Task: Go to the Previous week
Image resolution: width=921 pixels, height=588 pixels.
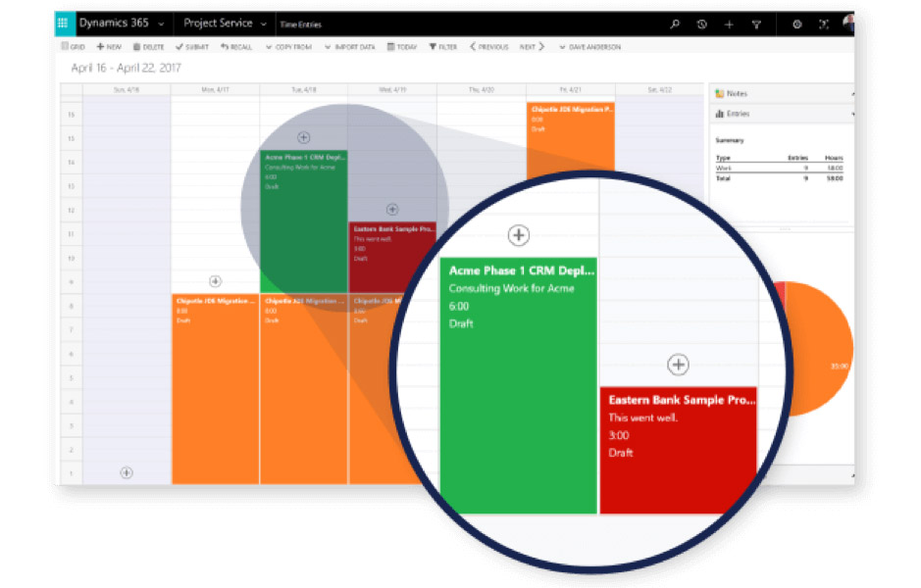Action: (488, 47)
